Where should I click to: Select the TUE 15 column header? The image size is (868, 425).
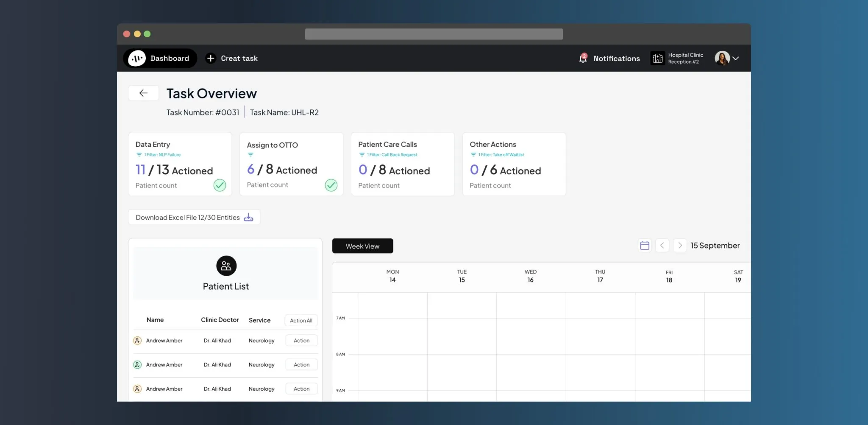pyautogui.click(x=462, y=276)
